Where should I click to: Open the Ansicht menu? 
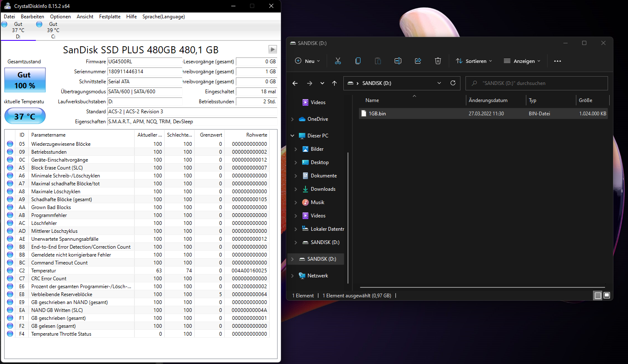click(85, 17)
